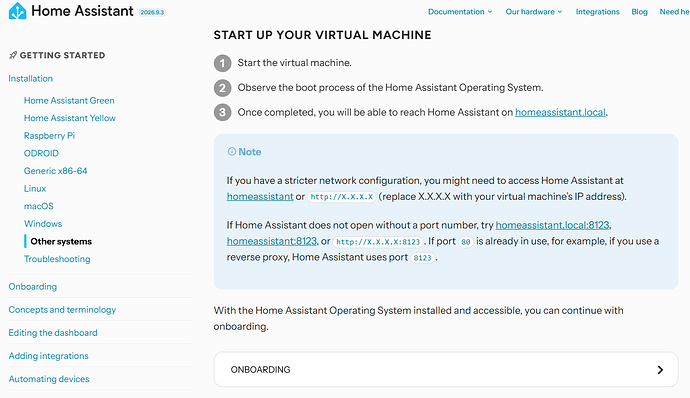
Task: Open the Windows installation page
Action: click(43, 224)
